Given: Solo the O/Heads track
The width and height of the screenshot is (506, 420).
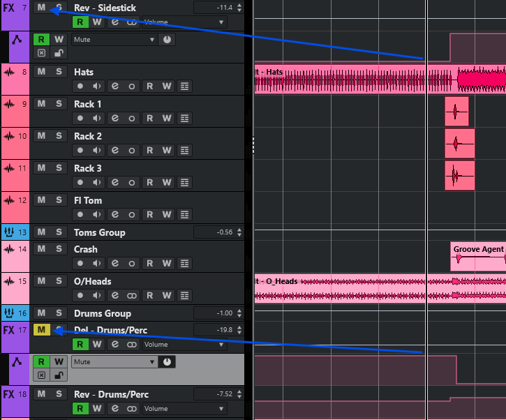Looking at the screenshot, I should click(x=59, y=281).
